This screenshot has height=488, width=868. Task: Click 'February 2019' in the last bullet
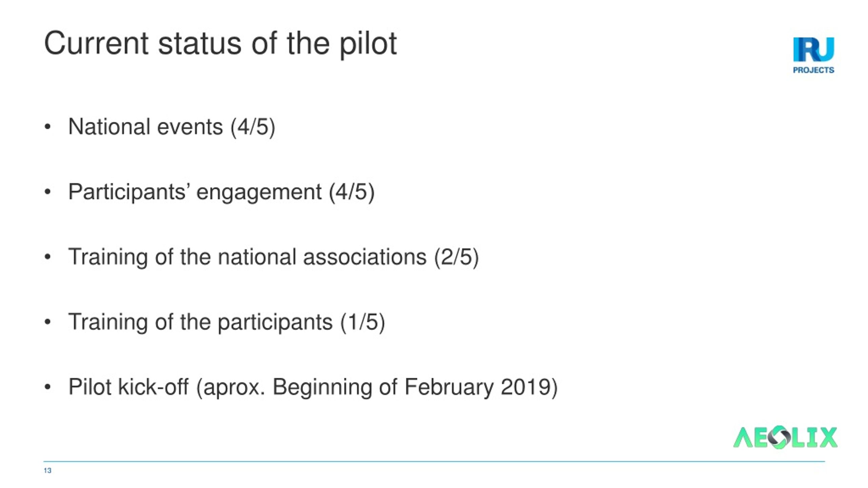coord(477,387)
